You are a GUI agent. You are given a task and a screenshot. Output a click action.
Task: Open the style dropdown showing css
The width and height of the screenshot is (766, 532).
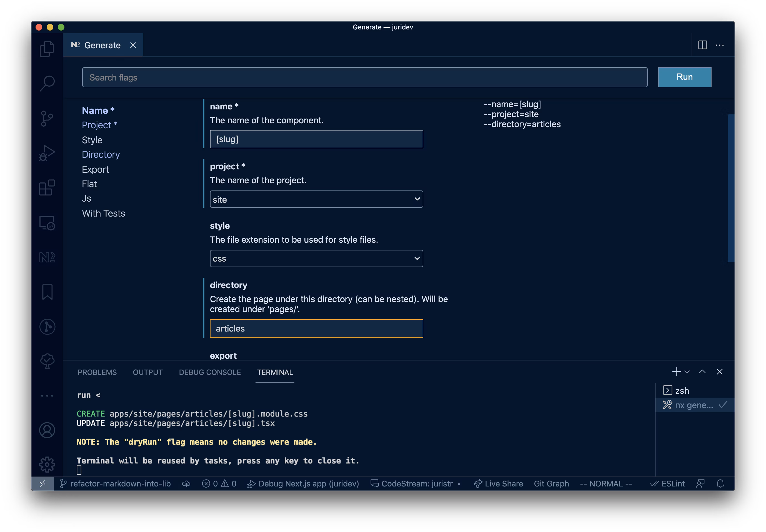point(316,259)
